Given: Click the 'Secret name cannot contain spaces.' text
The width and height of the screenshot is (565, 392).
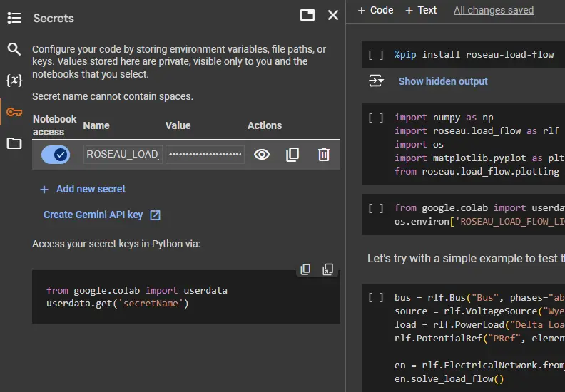Looking at the screenshot, I should click(x=113, y=96).
